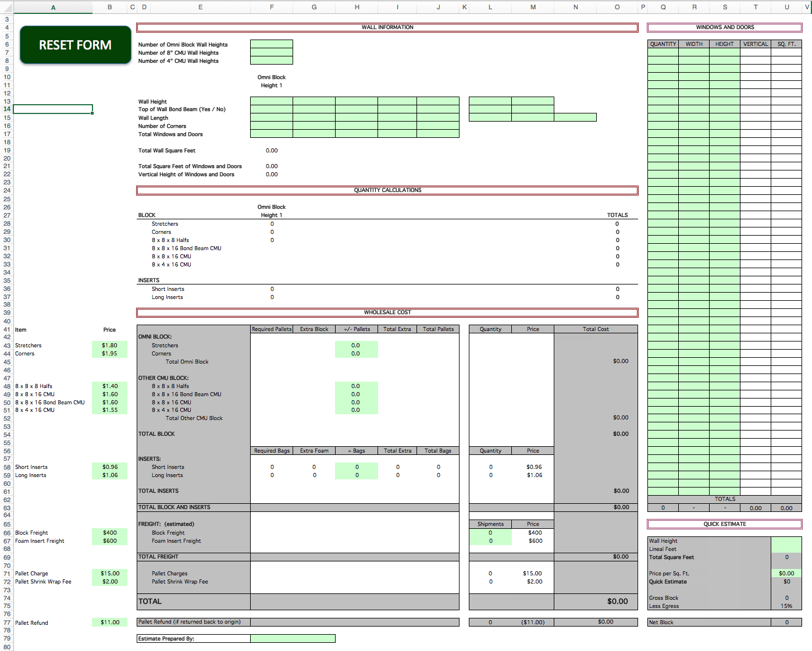
Task: Select the Number of Omni Block Wall Heights input cell
Action: (x=272, y=44)
